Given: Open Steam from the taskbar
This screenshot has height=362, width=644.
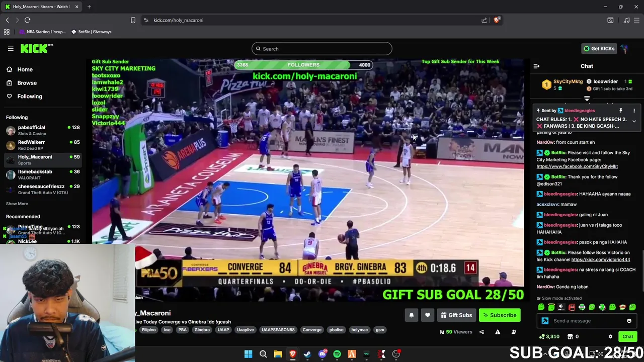Looking at the screenshot, I should (x=307, y=354).
